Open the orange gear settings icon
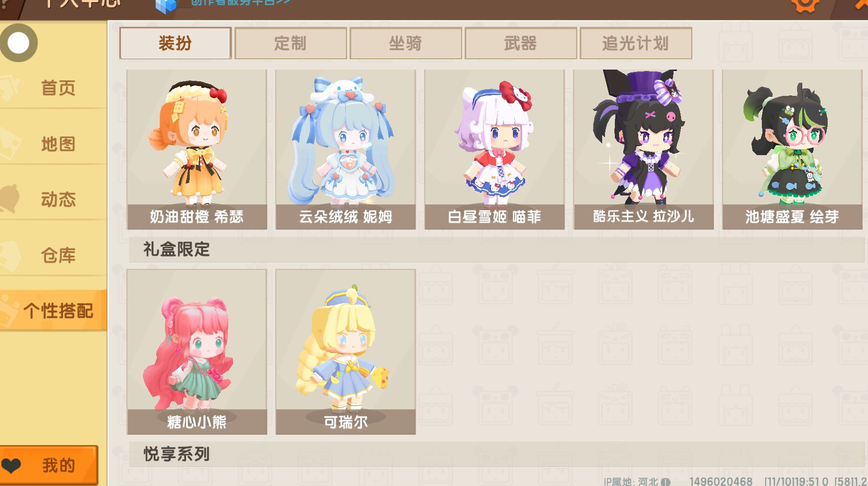Image resolution: width=868 pixels, height=486 pixels. click(x=805, y=4)
